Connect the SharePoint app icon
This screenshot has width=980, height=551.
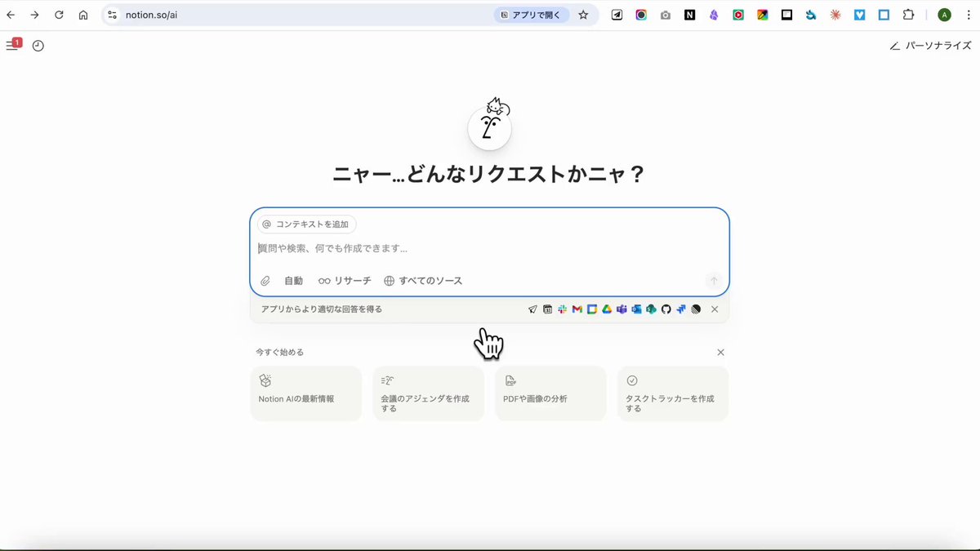click(651, 309)
